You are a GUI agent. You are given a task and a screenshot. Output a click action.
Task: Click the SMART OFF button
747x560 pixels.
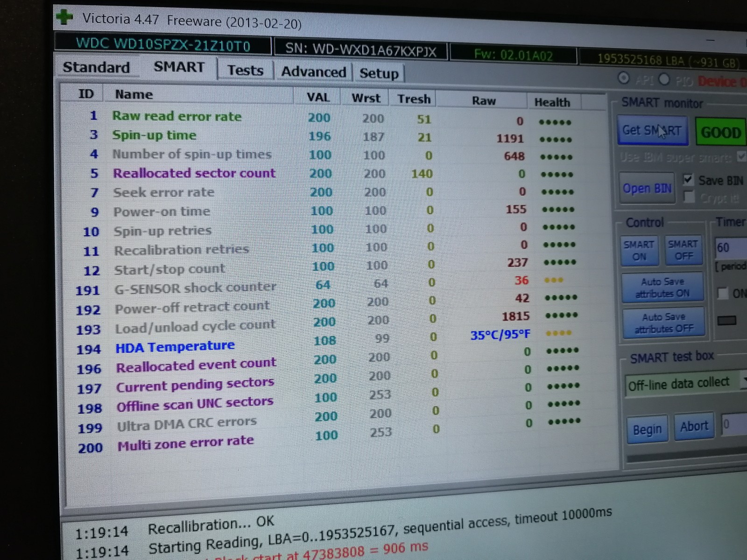coord(683,250)
